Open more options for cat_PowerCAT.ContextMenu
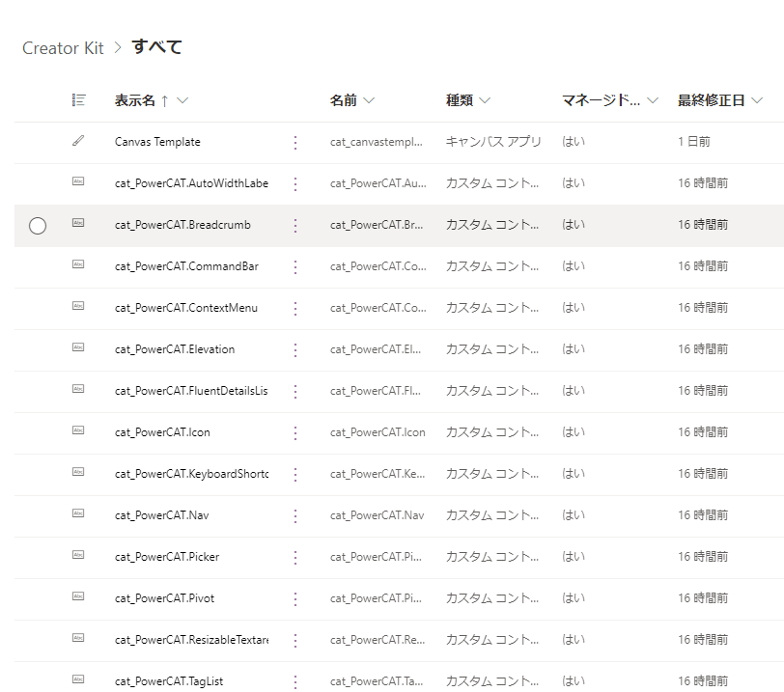Viewport: 784px width, 692px height. [295, 308]
